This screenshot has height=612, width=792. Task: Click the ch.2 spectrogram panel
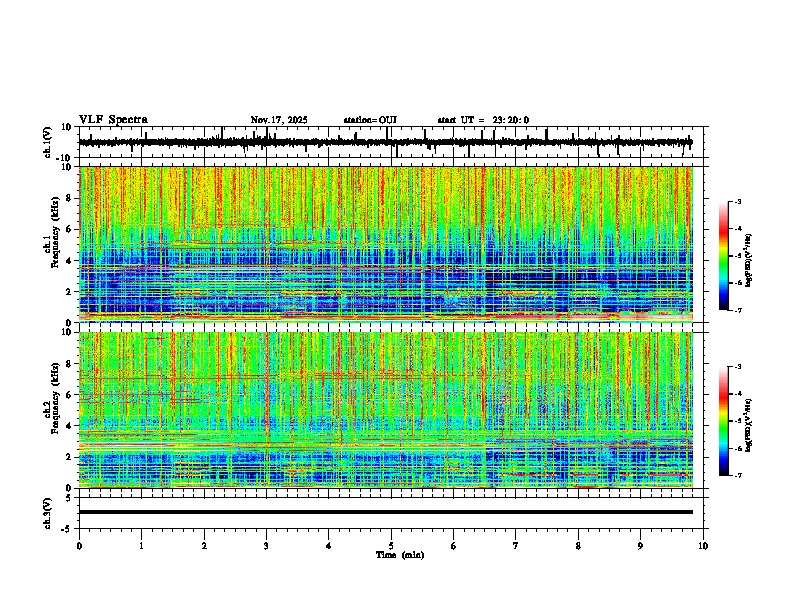tap(386, 410)
